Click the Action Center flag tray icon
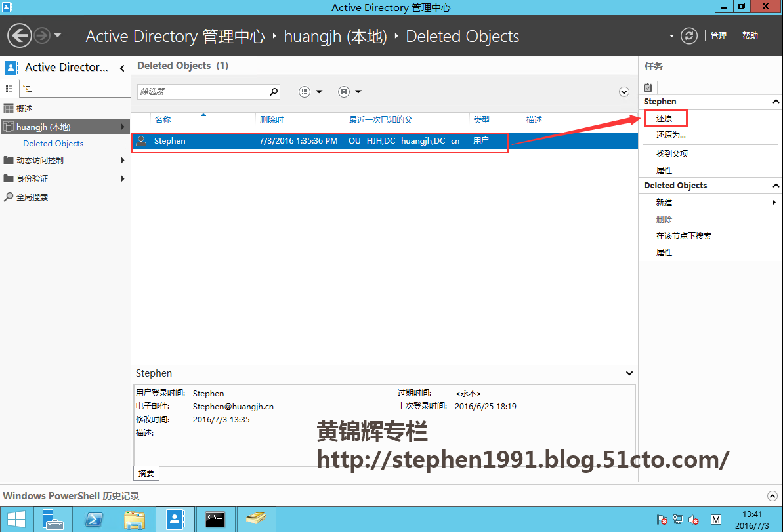The height and width of the screenshot is (532, 783). click(x=662, y=520)
